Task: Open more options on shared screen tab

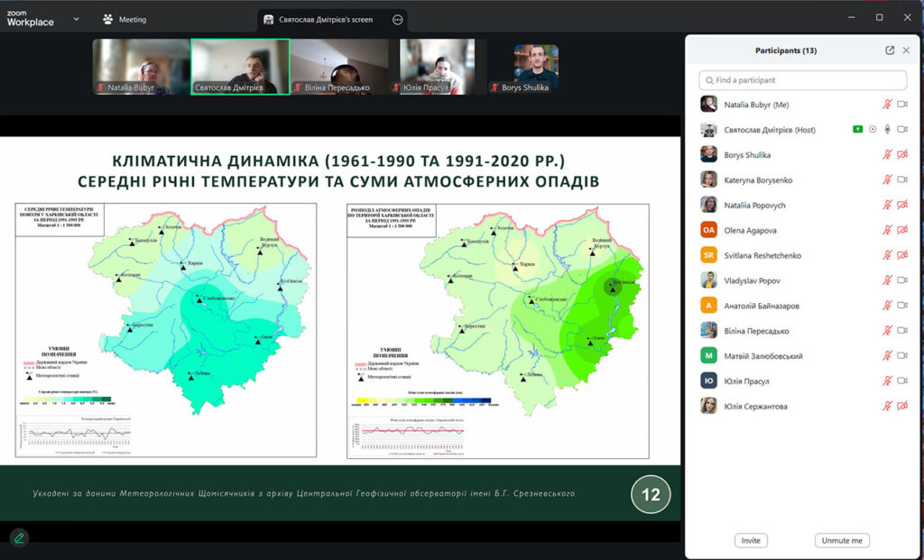Action: click(397, 19)
